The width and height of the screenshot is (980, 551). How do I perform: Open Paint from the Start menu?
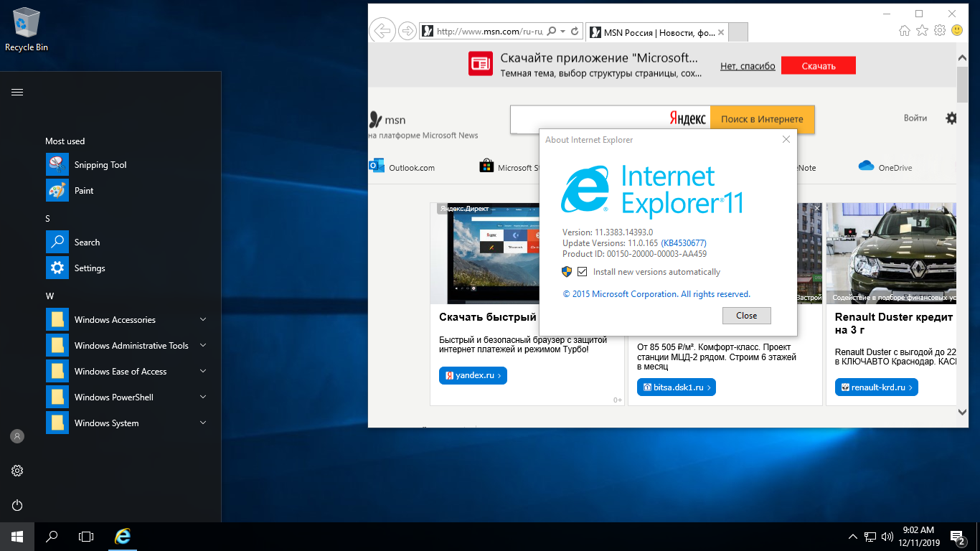[127, 191]
